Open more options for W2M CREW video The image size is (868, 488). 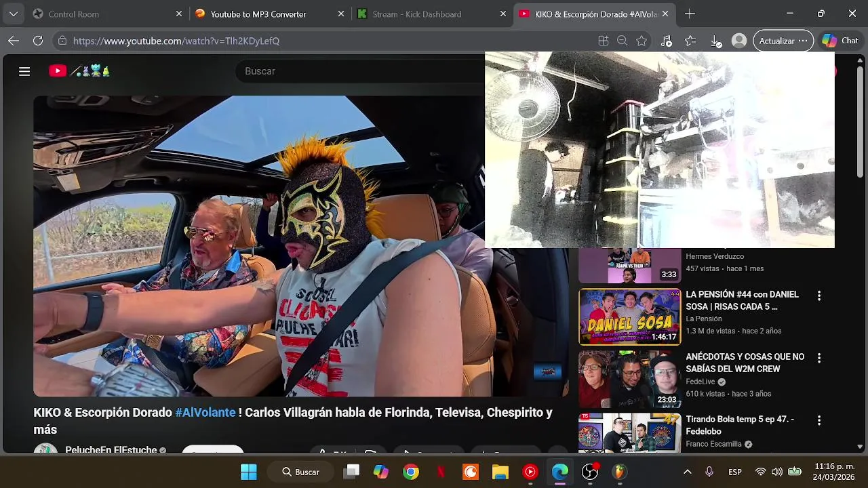pyautogui.click(x=818, y=358)
